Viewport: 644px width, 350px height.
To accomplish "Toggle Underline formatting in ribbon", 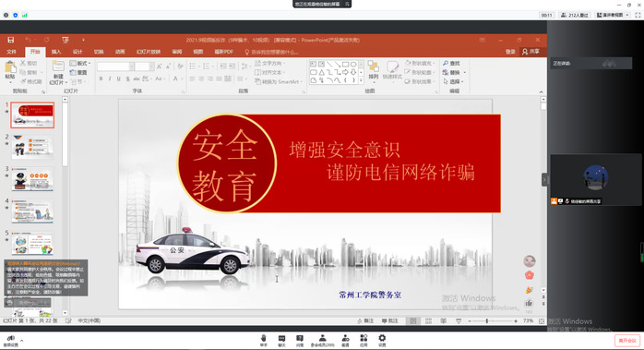I will 119,78.
